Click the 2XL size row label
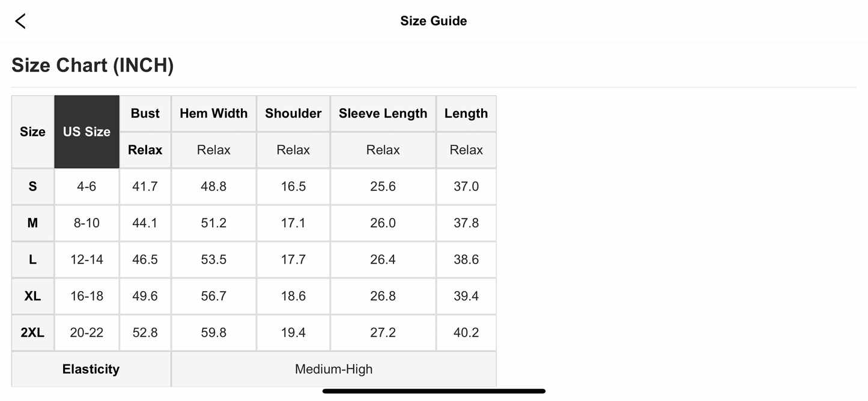 coord(32,333)
